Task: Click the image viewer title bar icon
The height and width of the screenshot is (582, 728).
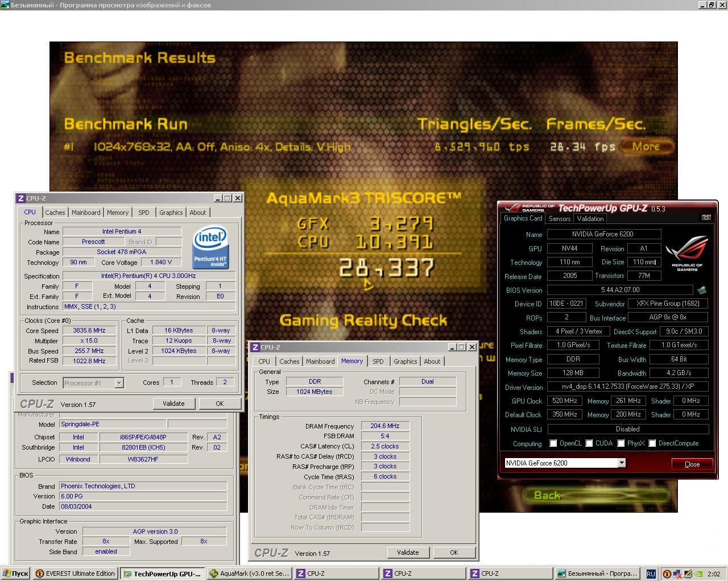Action: (5, 5)
